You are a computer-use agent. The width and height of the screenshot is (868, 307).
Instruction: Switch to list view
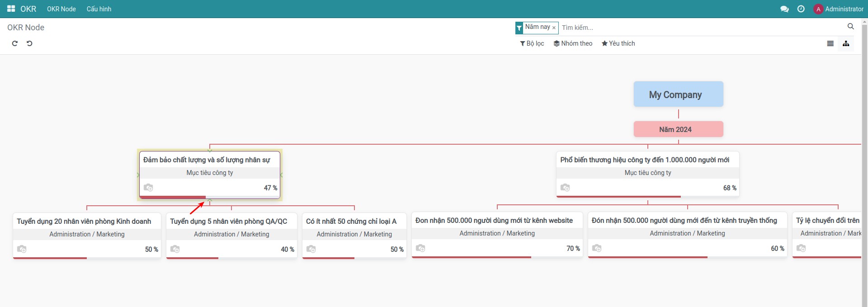(830, 44)
